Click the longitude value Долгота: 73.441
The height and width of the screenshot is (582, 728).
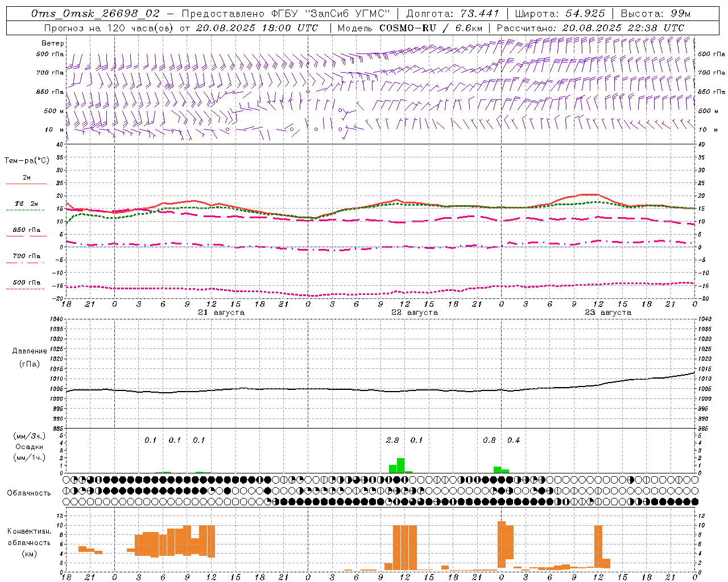pyautogui.click(x=453, y=14)
